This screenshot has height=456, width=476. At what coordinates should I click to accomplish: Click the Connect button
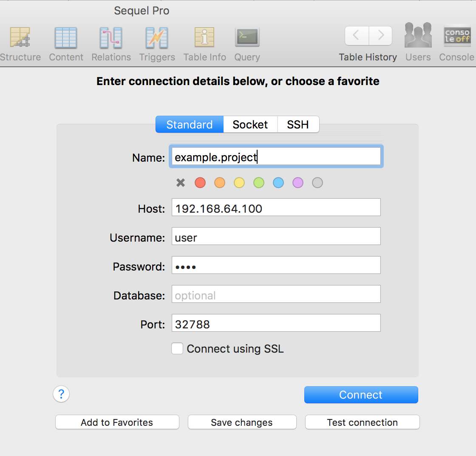pos(361,395)
